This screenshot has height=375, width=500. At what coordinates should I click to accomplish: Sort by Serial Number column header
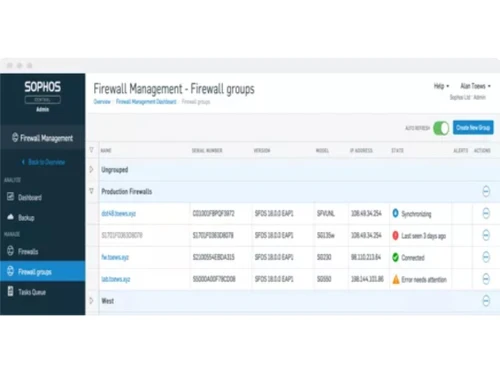207,150
